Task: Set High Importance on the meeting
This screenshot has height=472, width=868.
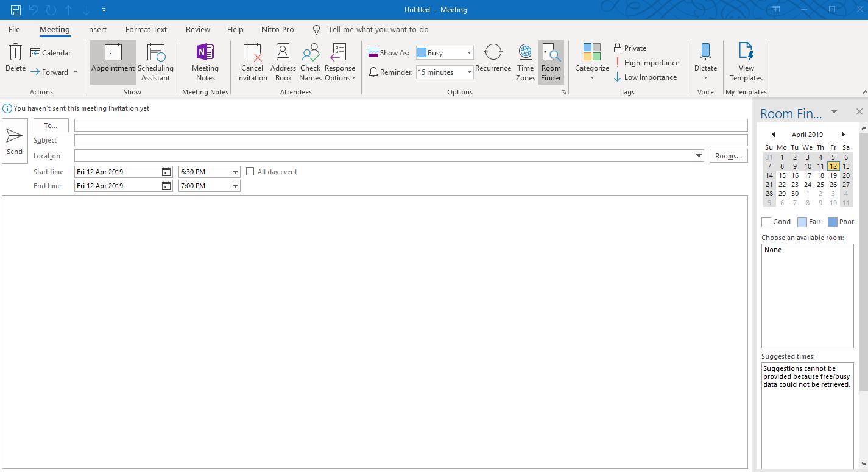Action: (x=646, y=63)
